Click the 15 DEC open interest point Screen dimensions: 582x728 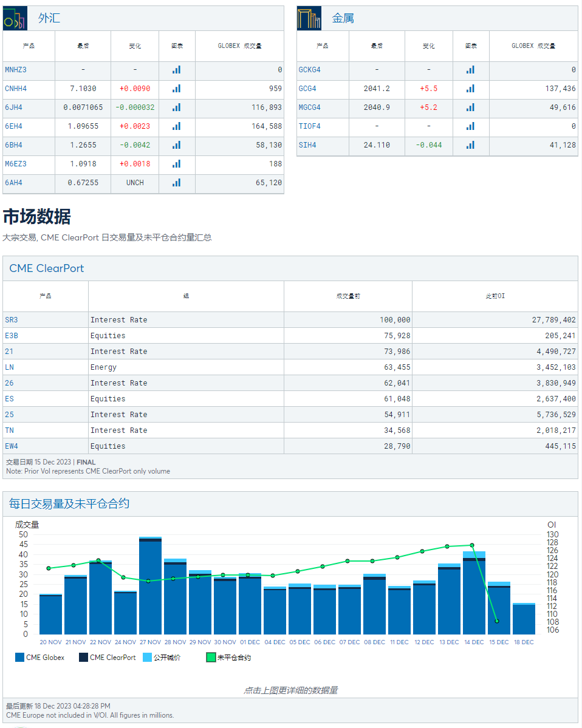click(x=497, y=621)
